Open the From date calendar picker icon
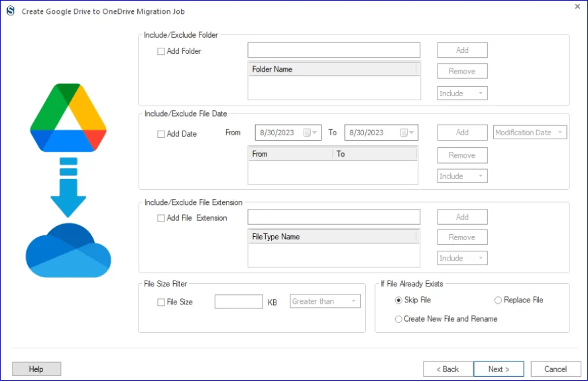 (x=307, y=133)
